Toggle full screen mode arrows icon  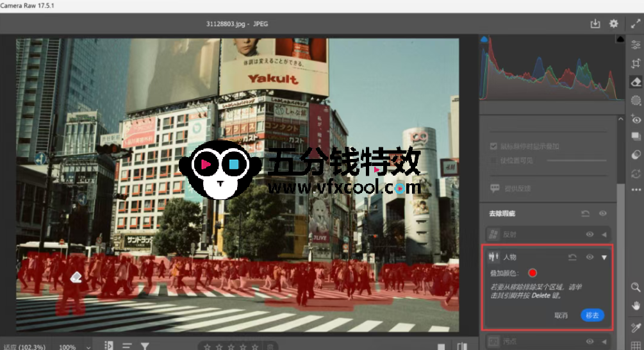pos(635,24)
